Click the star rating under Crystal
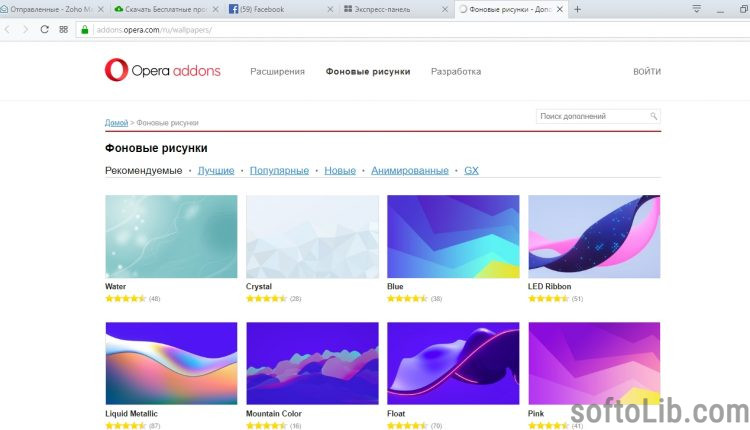This screenshot has height=430, width=750. coord(266,298)
